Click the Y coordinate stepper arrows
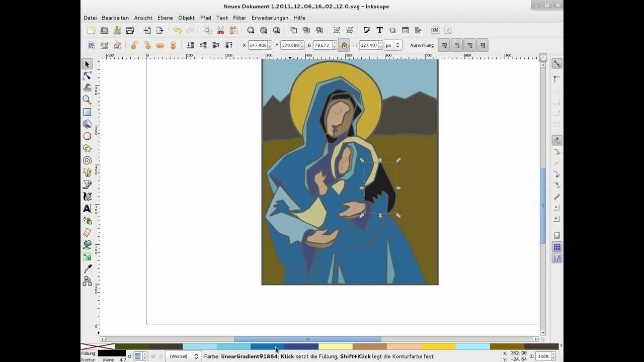 [x=302, y=45]
